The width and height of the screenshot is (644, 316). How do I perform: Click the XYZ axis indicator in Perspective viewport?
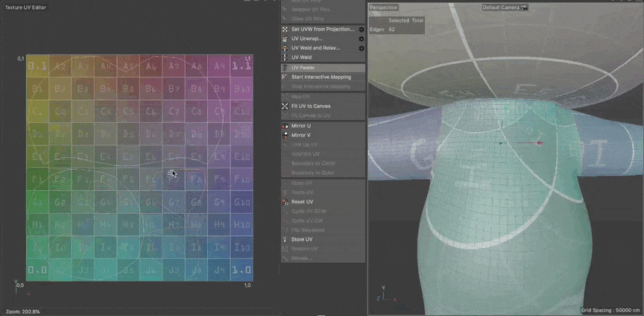pos(386,295)
